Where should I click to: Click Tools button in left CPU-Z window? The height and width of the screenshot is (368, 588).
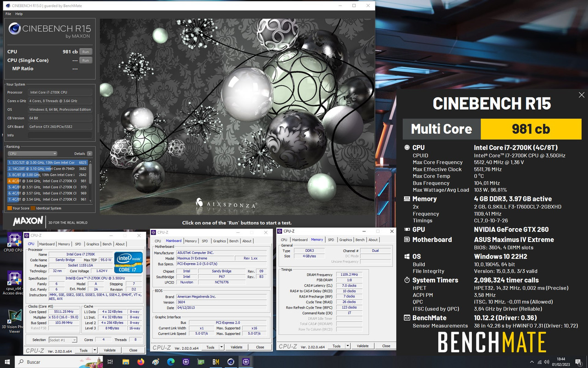84,350
